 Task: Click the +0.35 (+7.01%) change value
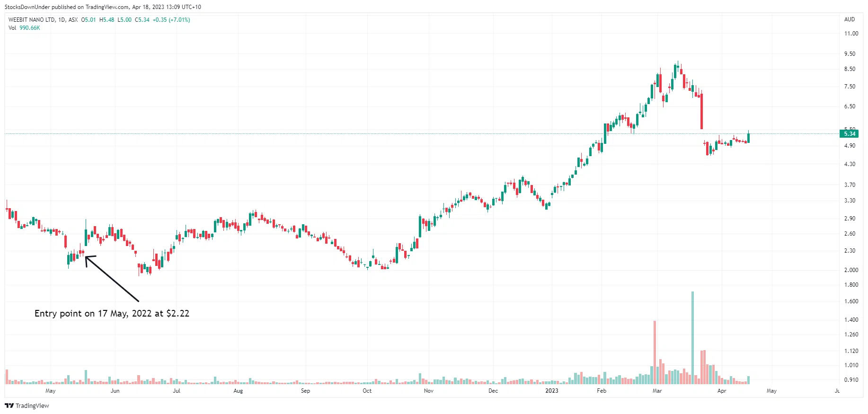pyautogui.click(x=171, y=20)
